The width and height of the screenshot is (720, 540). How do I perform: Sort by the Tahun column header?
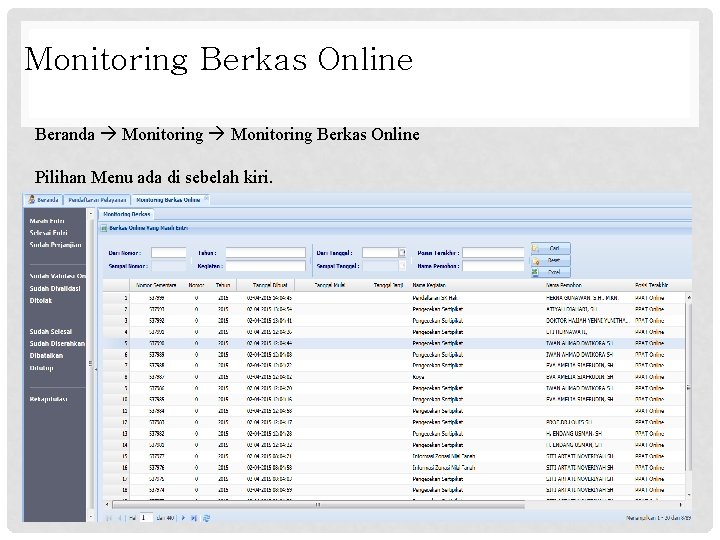point(223,285)
